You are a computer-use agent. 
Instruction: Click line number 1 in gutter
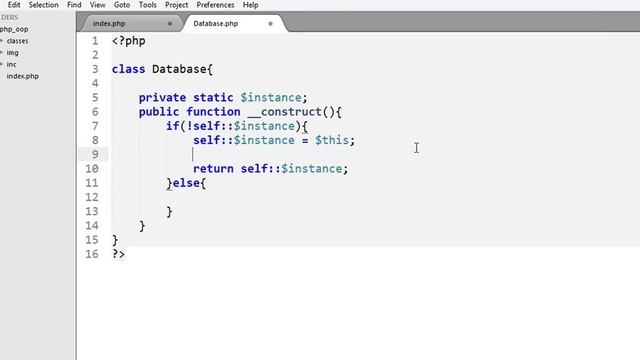click(95, 41)
